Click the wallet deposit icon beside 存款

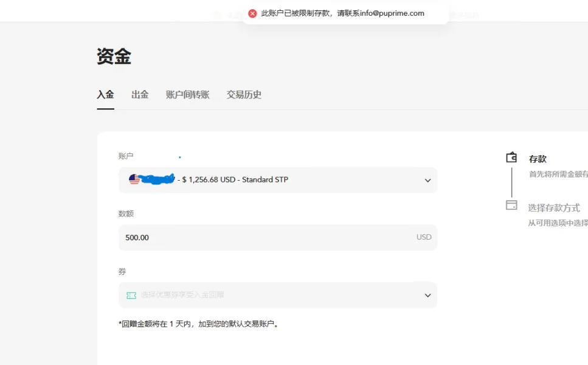click(511, 157)
